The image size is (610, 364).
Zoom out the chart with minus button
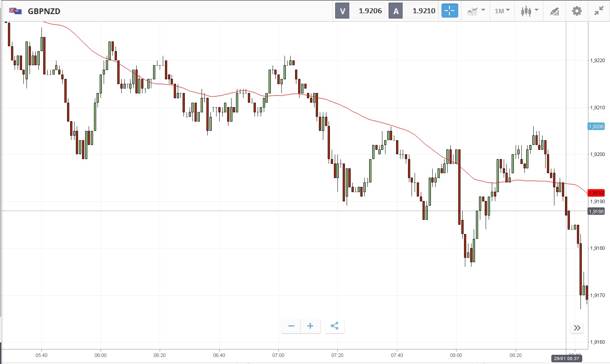(291, 326)
